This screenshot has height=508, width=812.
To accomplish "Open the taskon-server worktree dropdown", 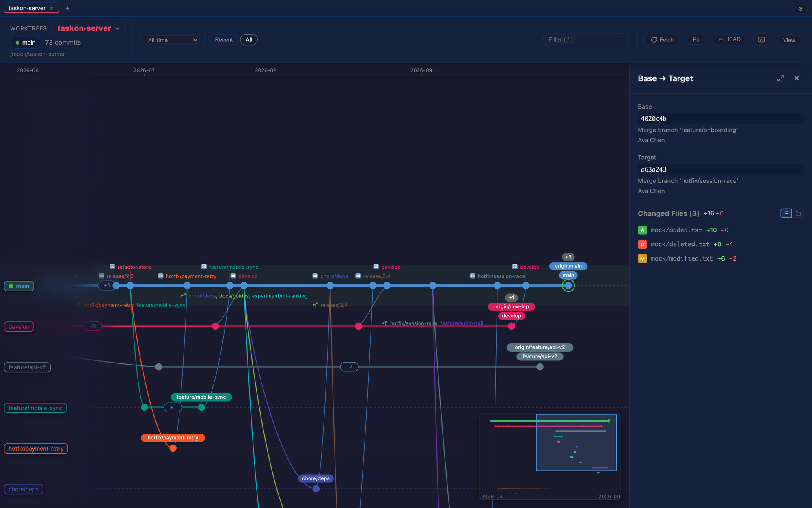I will (x=89, y=28).
